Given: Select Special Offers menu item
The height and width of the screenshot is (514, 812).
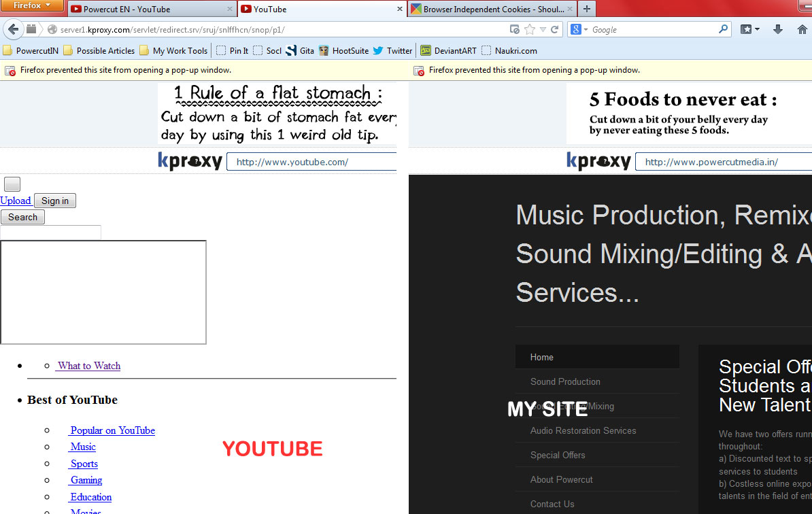Looking at the screenshot, I should 597,455.
